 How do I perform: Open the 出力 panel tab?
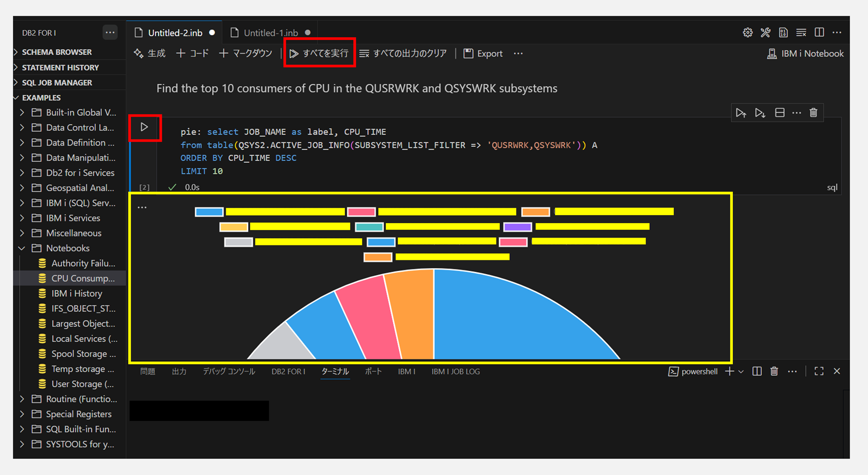[x=179, y=372]
